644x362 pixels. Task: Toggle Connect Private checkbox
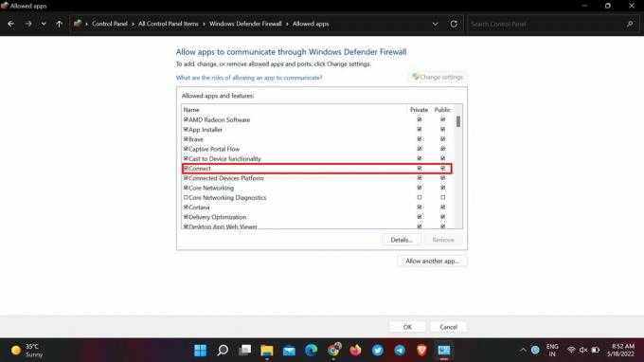(420, 169)
